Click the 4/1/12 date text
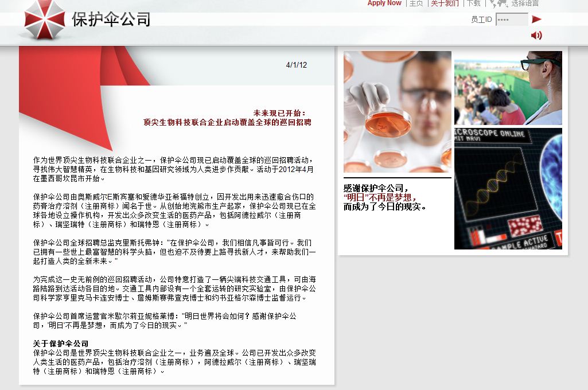This screenshot has height=390, width=588. [x=297, y=65]
